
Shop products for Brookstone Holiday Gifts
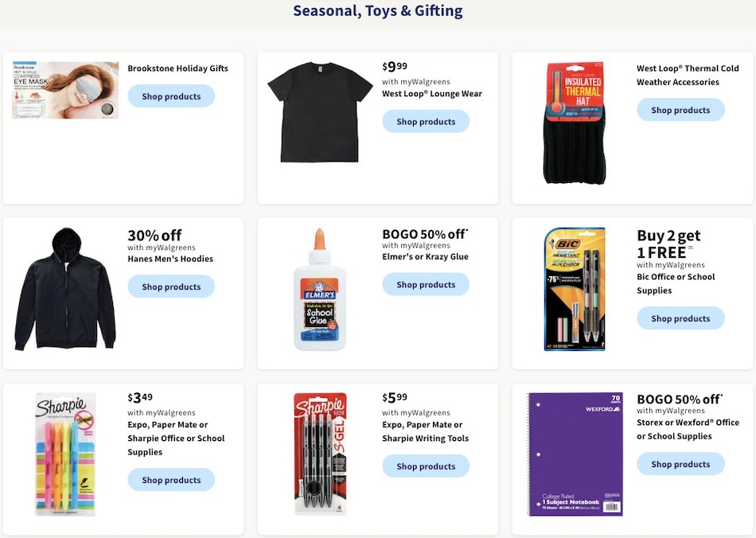[171, 96]
